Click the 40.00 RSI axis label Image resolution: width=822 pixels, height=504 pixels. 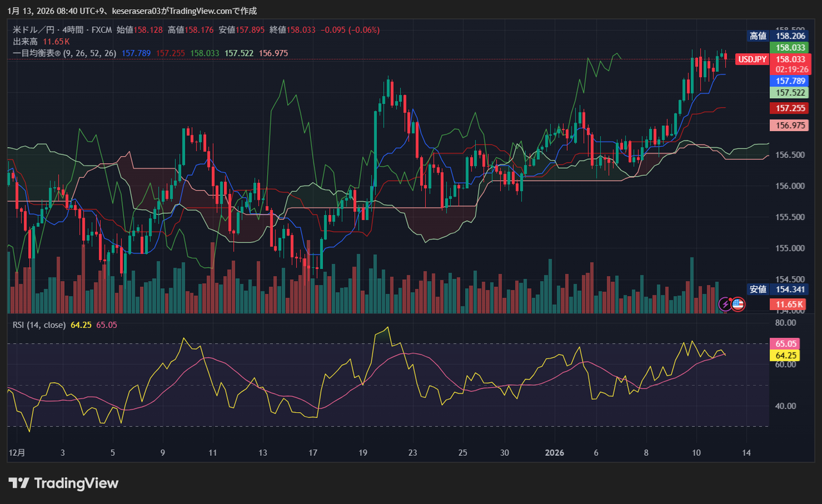point(786,406)
